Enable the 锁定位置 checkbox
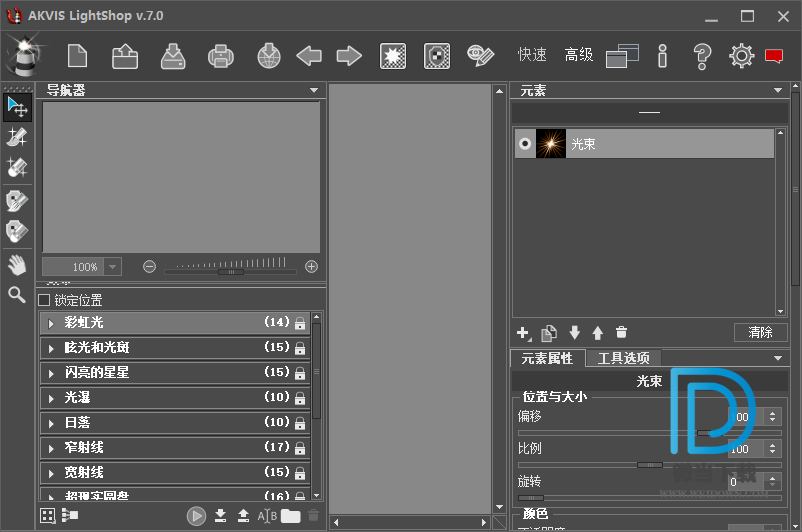The width and height of the screenshot is (802, 532). point(44,300)
